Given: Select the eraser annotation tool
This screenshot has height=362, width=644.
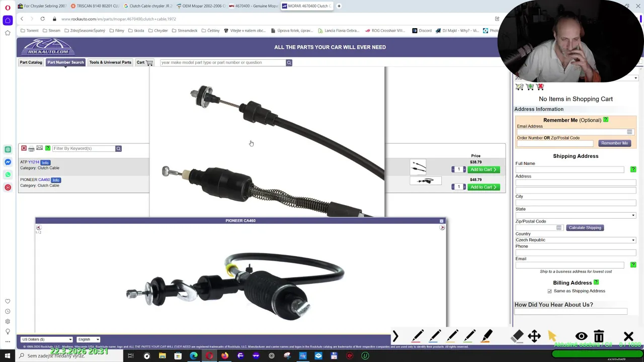Looking at the screenshot, I should (517, 336).
